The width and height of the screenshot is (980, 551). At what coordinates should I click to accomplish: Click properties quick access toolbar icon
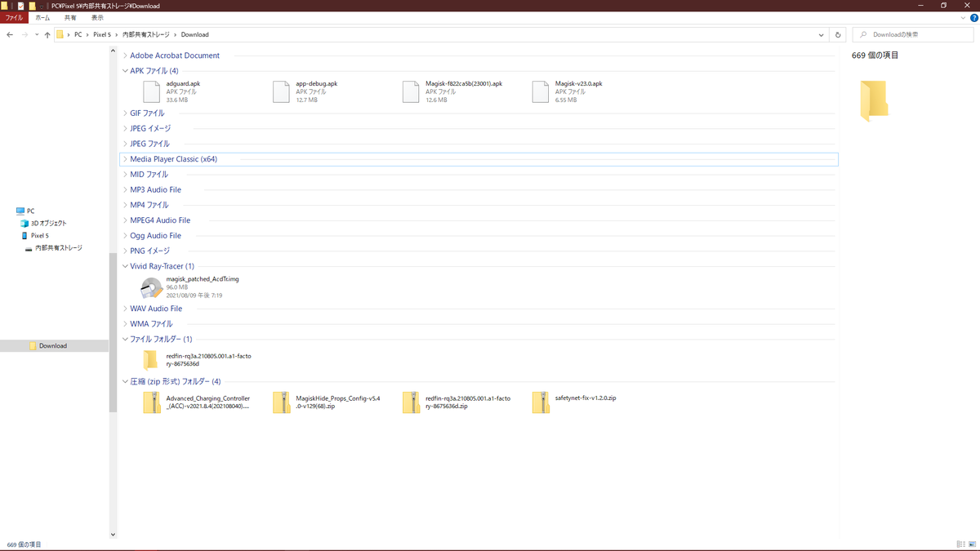(21, 6)
